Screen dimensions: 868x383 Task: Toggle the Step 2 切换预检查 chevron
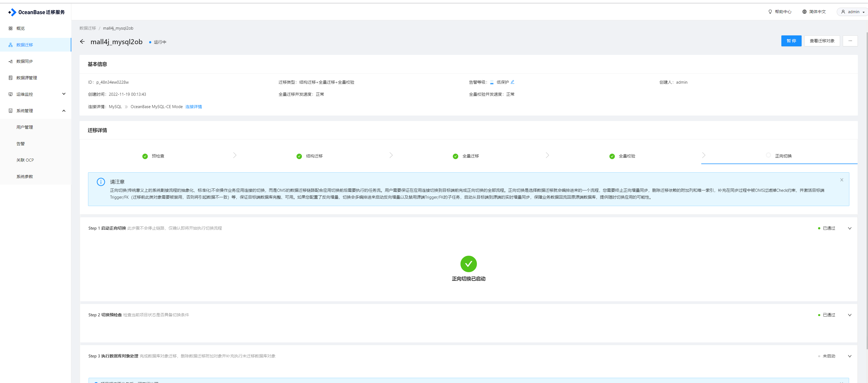pos(849,315)
